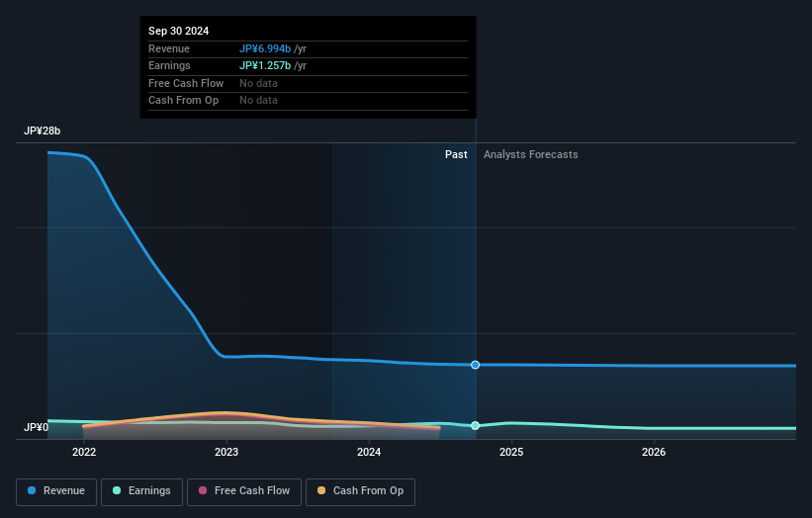The width and height of the screenshot is (812, 518).
Task: Toggle the Cash From Op legend button
Action: 360,491
